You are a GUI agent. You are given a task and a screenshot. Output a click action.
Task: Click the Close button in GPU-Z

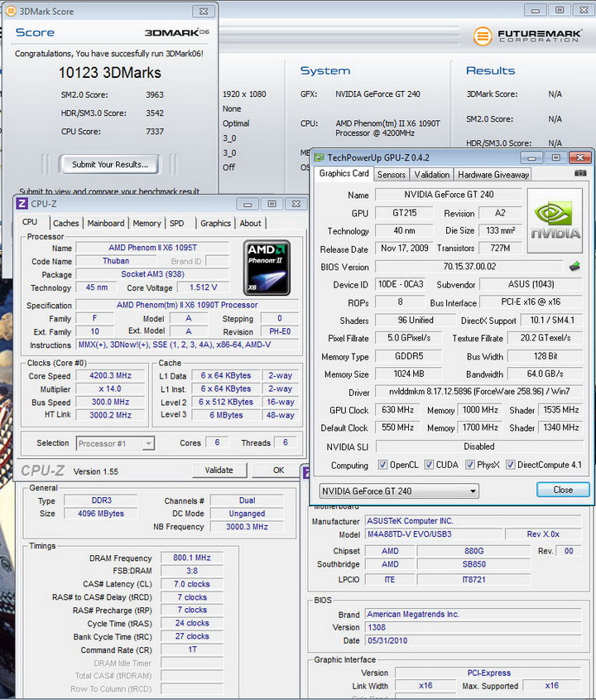[x=563, y=490]
